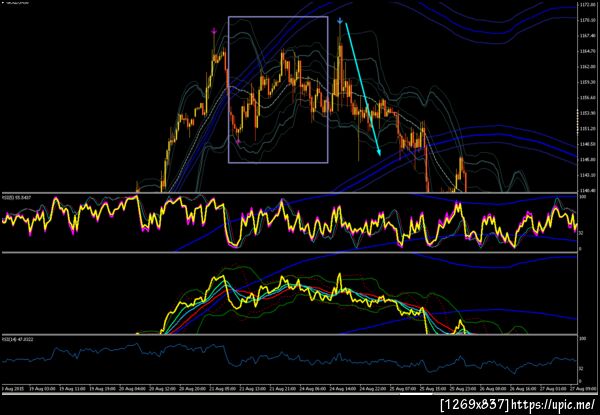Click the 25 Aug 15:00 time label
The height and width of the screenshot is (415, 600).
[432, 389]
